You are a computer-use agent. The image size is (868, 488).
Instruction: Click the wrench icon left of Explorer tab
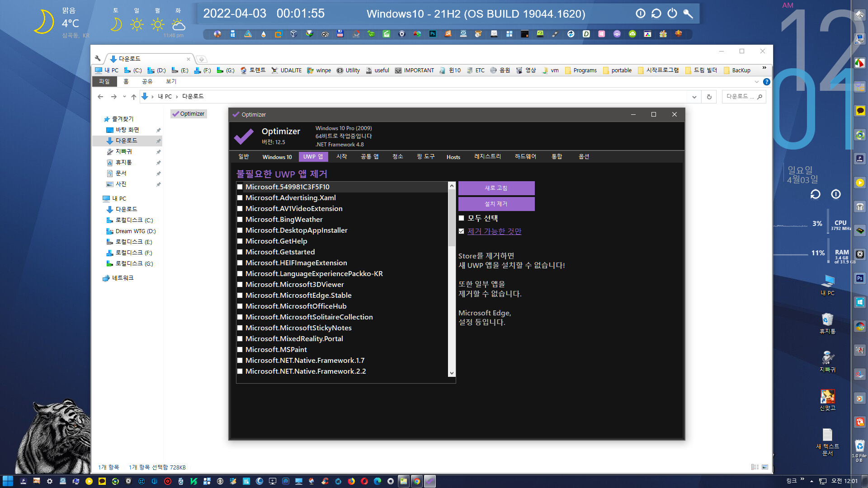point(98,59)
